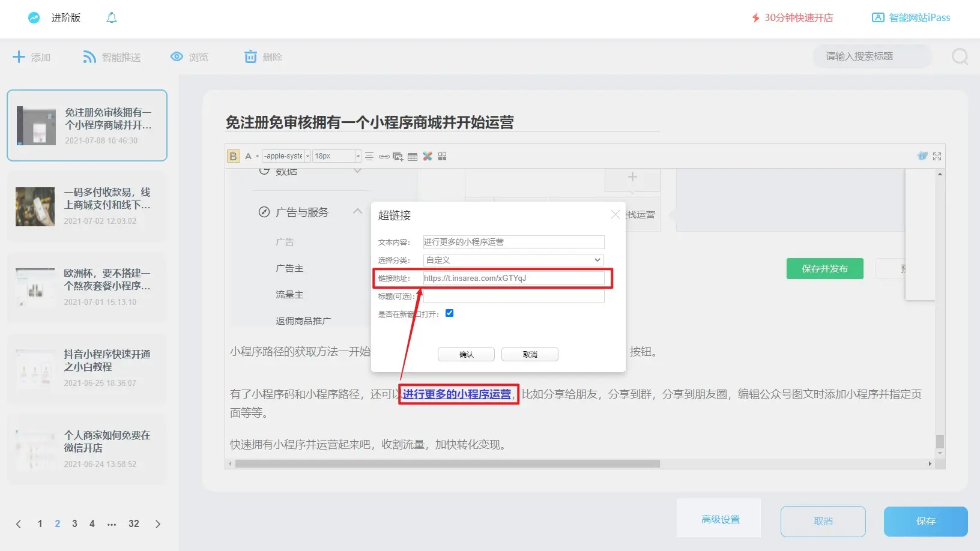Click the notification bell icon
This screenshot has height=551, width=980.
click(112, 18)
